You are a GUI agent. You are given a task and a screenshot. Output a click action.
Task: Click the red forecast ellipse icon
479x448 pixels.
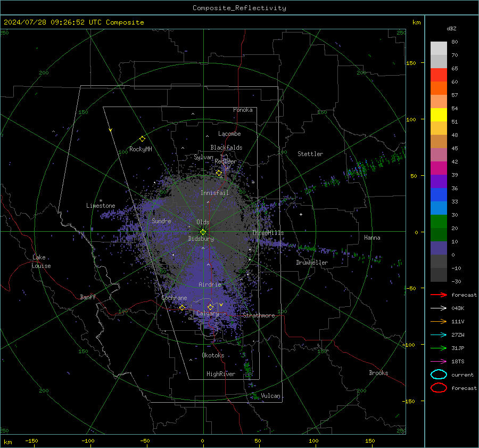pos(439,388)
